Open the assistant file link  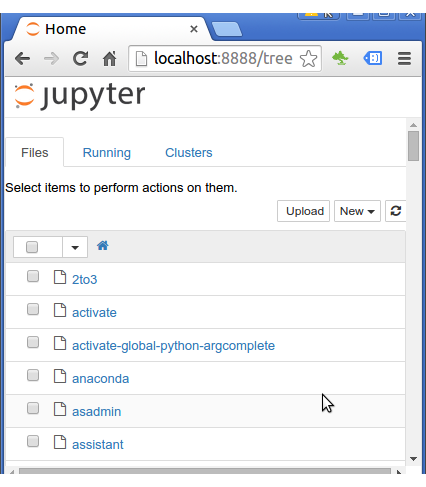click(98, 445)
